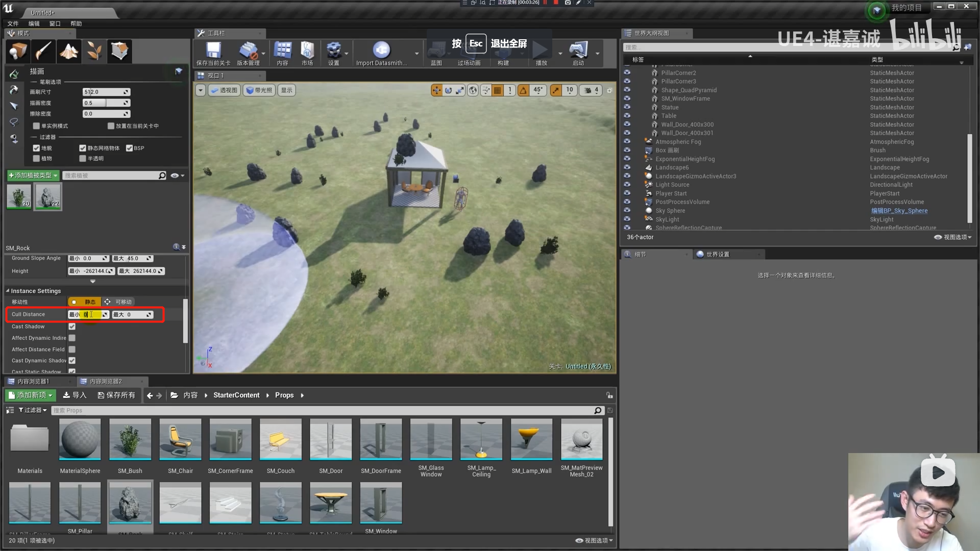Select the SM_Couch asset thumbnail

pyautogui.click(x=280, y=439)
